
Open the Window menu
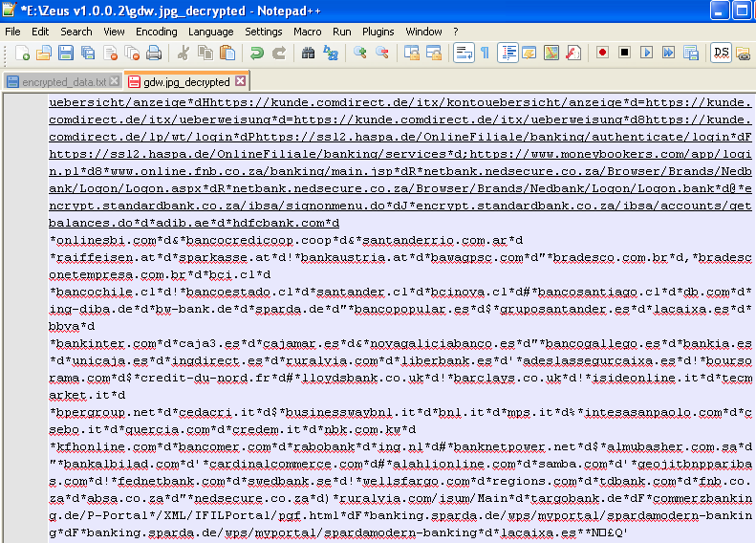pyautogui.click(x=423, y=32)
